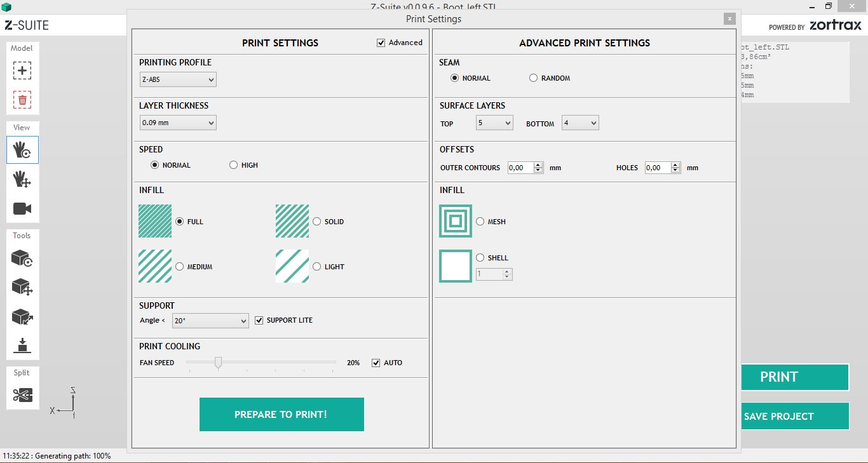Image resolution: width=868 pixels, height=463 pixels.
Task: Click the add model icon
Action: click(22, 70)
